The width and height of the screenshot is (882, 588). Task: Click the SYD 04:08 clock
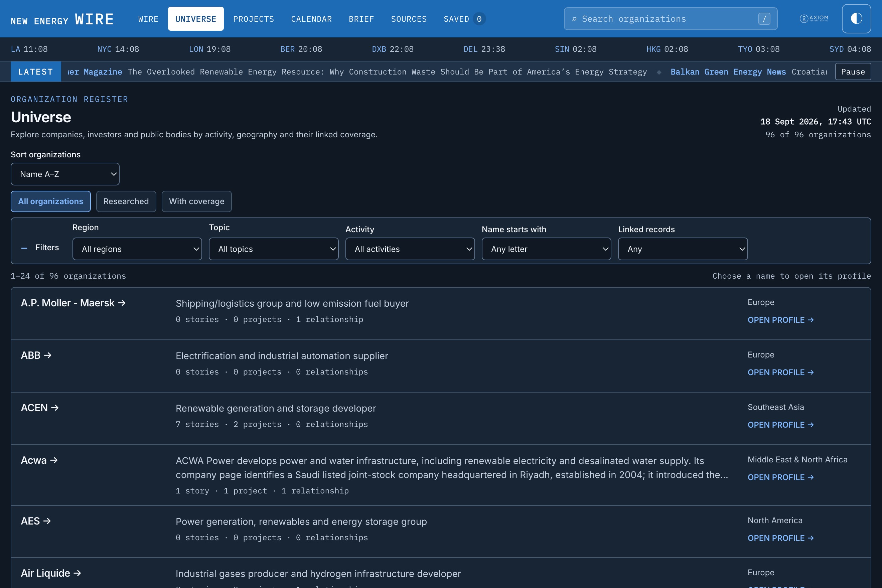coord(850,49)
